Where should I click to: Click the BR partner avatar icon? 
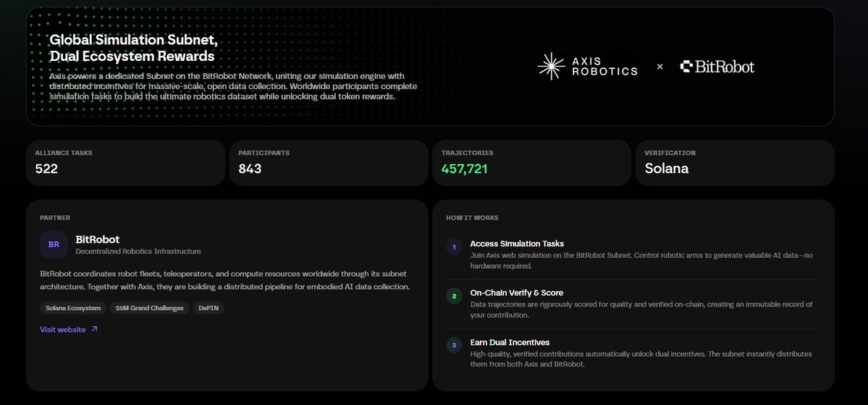click(54, 244)
